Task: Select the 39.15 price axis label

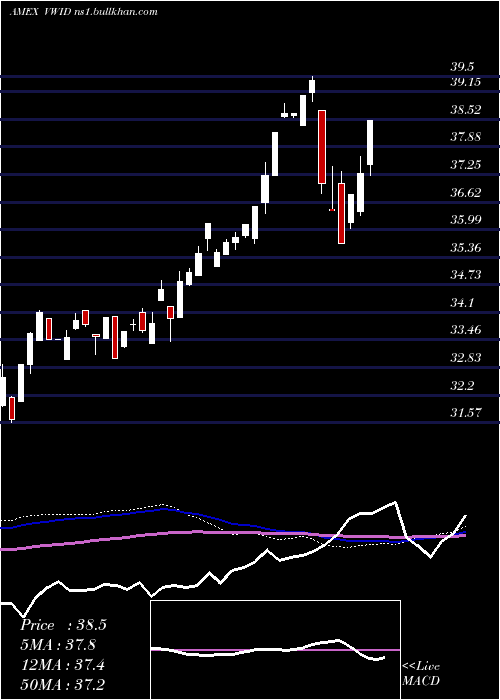Action: 465,82
